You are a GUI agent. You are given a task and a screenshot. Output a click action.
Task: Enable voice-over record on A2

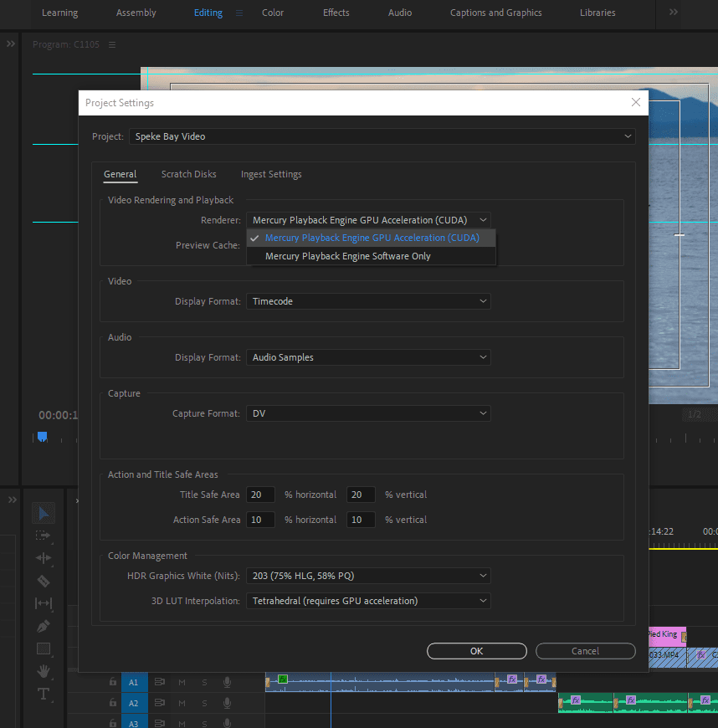coord(227,703)
